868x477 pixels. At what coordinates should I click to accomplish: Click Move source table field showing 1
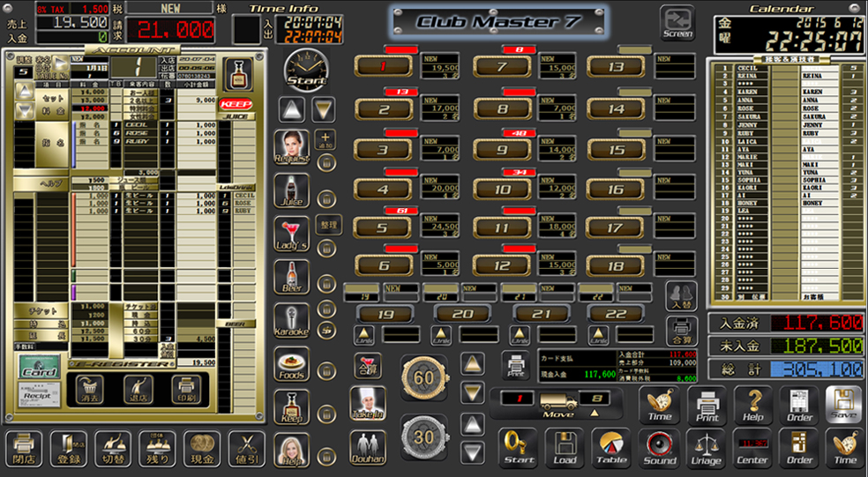pyautogui.click(x=517, y=399)
